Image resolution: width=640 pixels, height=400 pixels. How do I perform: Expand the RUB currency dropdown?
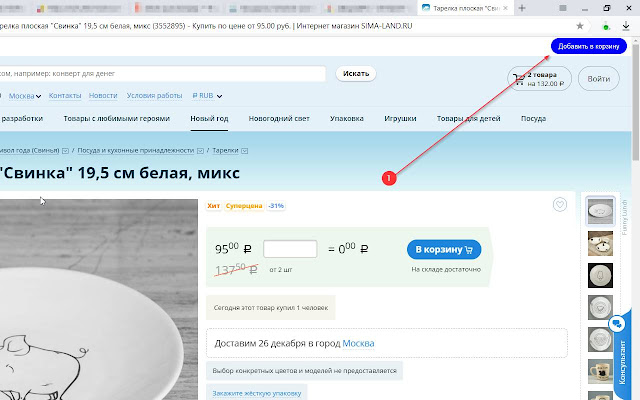click(207, 96)
